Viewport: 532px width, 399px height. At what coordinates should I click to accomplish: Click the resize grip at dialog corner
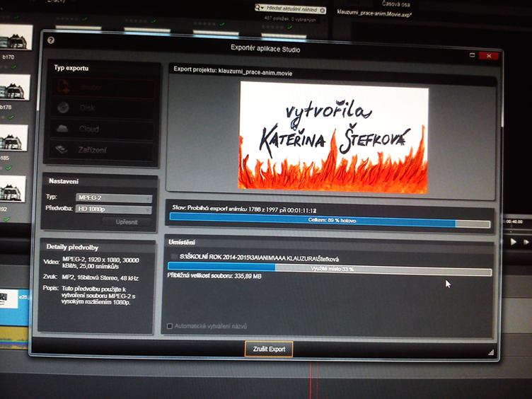pos(491,352)
